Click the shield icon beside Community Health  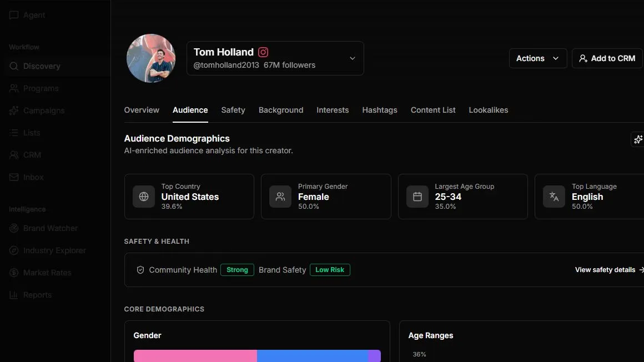click(x=140, y=270)
